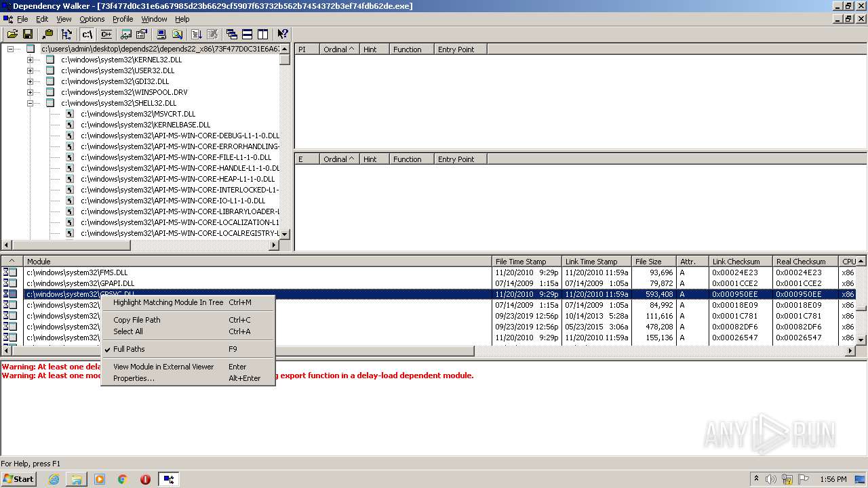This screenshot has height=488, width=868.
Task: Select MSVCRT.DLL in the tree
Action: (x=138, y=114)
